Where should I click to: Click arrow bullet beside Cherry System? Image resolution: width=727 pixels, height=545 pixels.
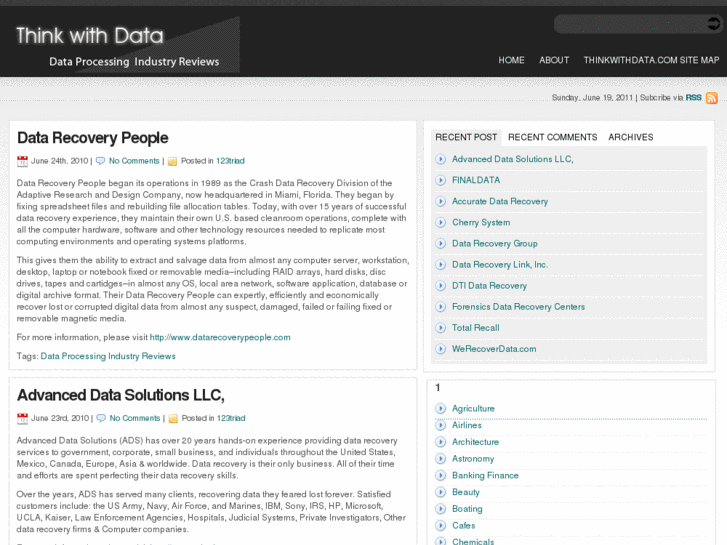click(x=440, y=222)
